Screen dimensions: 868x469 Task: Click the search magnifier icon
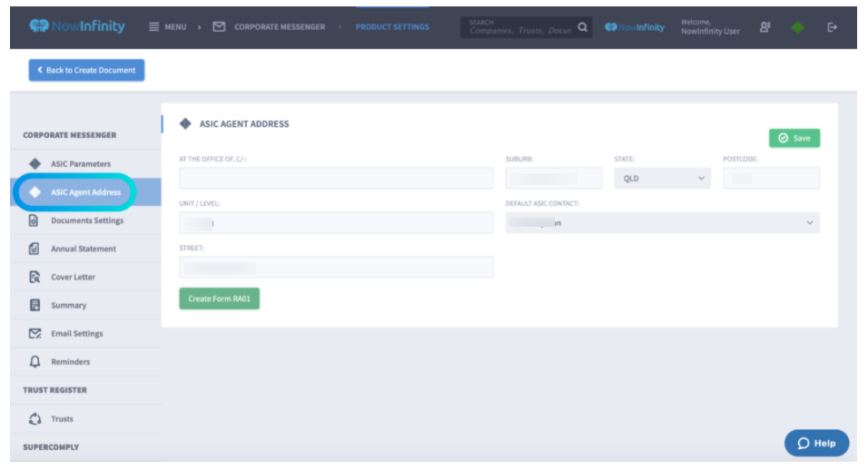point(582,27)
